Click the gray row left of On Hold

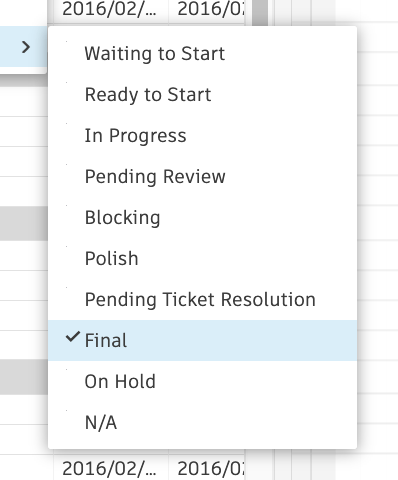pyautogui.click(x=24, y=377)
